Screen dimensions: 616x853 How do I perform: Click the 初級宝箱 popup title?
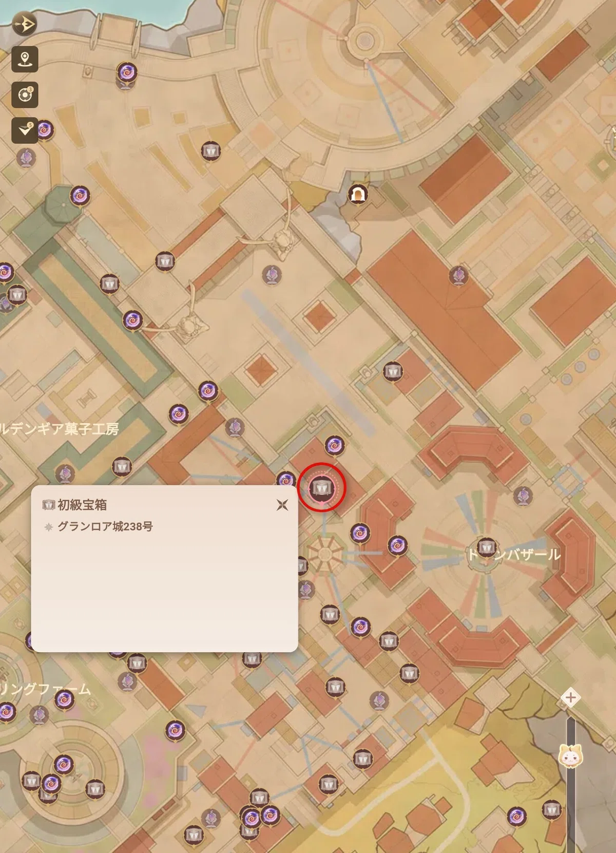(82, 505)
